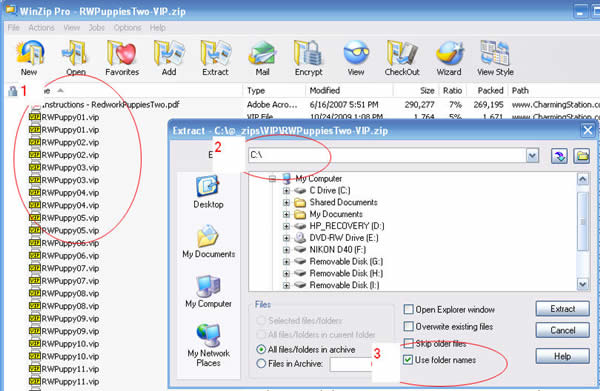Close the Extract dialog
600x391 pixels.
[588, 130]
